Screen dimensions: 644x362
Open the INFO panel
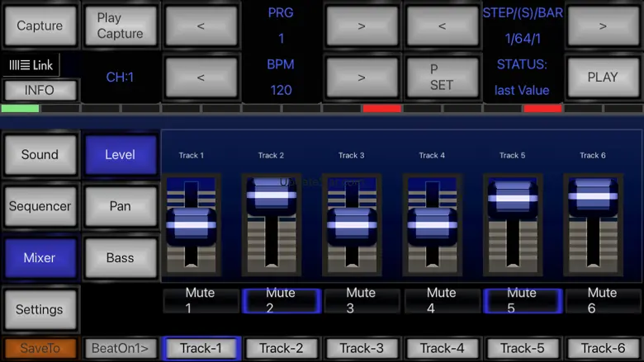click(x=40, y=90)
